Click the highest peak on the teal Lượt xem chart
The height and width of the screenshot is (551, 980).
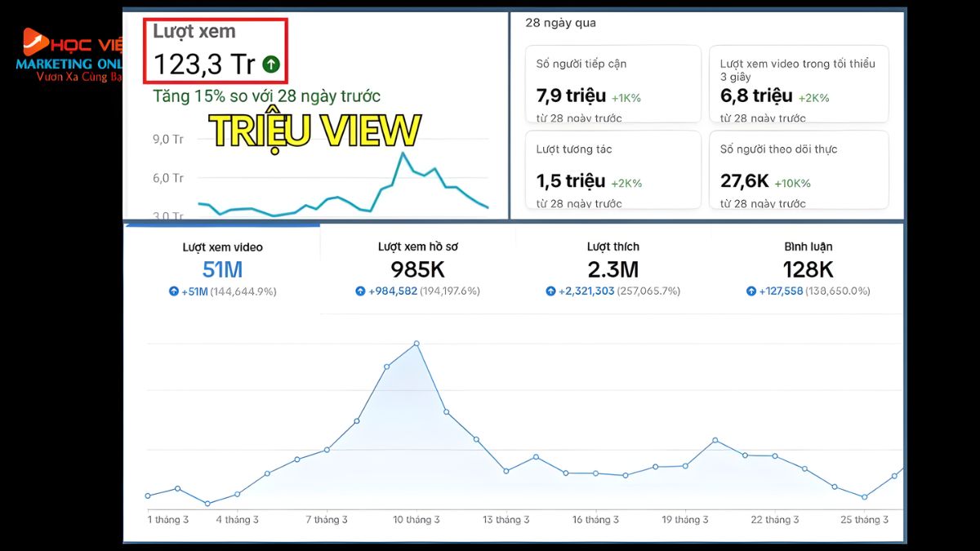point(403,153)
